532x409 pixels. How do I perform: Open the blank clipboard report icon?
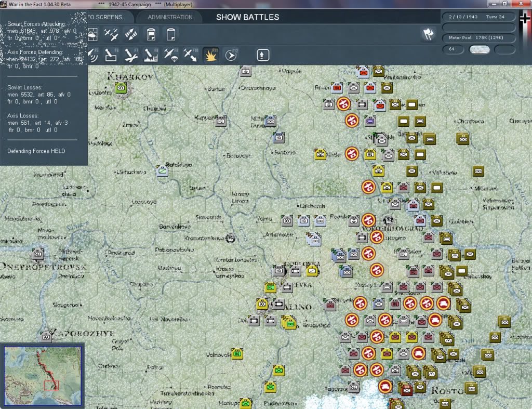(170, 35)
